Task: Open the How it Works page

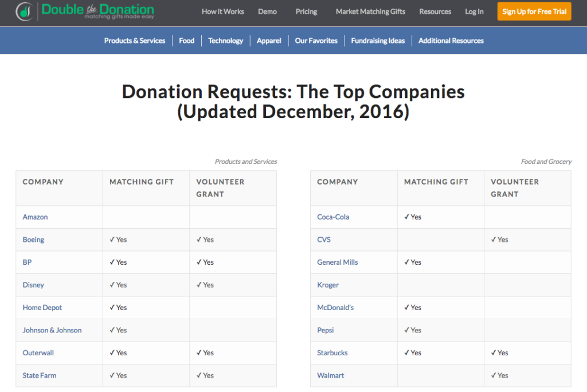Action: coord(223,11)
